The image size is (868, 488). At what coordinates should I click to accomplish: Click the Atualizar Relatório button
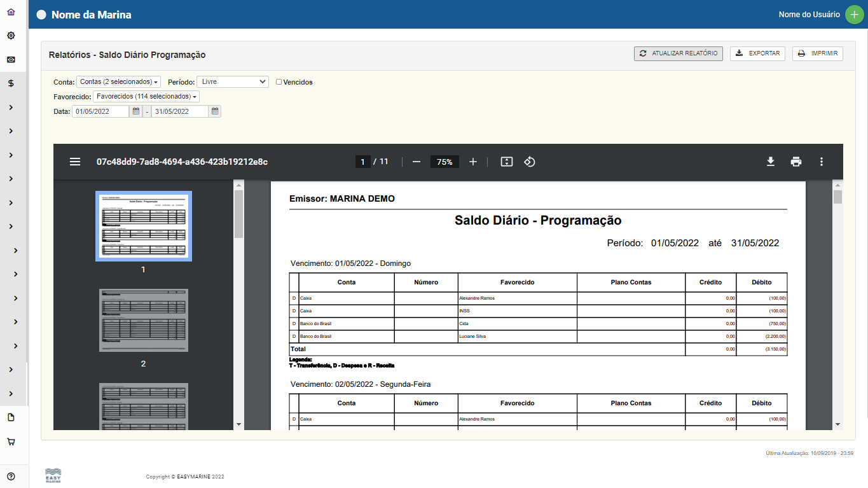click(x=678, y=53)
